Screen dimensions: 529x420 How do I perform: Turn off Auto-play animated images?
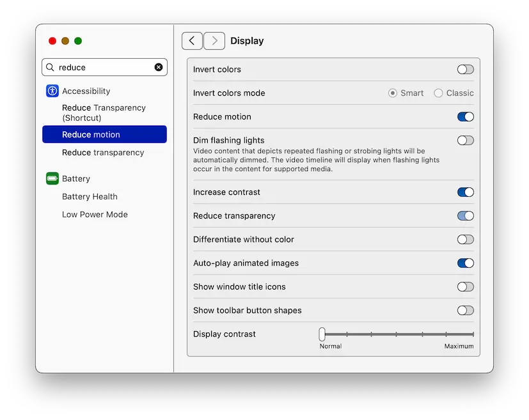[465, 263]
